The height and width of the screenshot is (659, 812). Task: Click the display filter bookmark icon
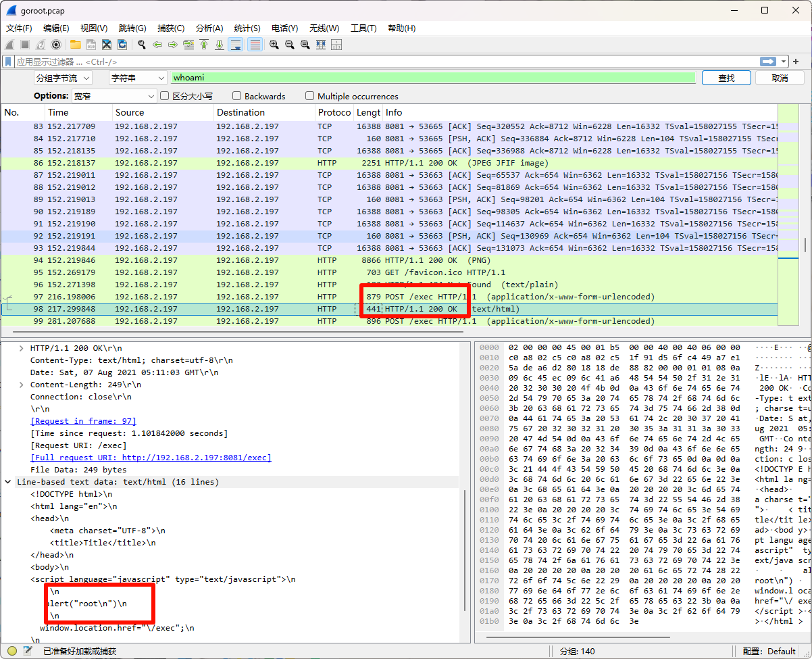pyautogui.click(x=8, y=62)
